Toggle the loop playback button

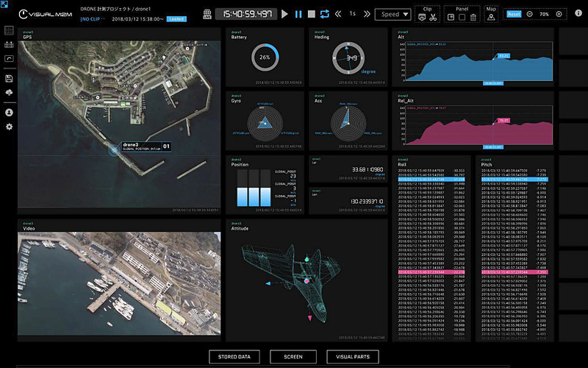coord(326,14)
